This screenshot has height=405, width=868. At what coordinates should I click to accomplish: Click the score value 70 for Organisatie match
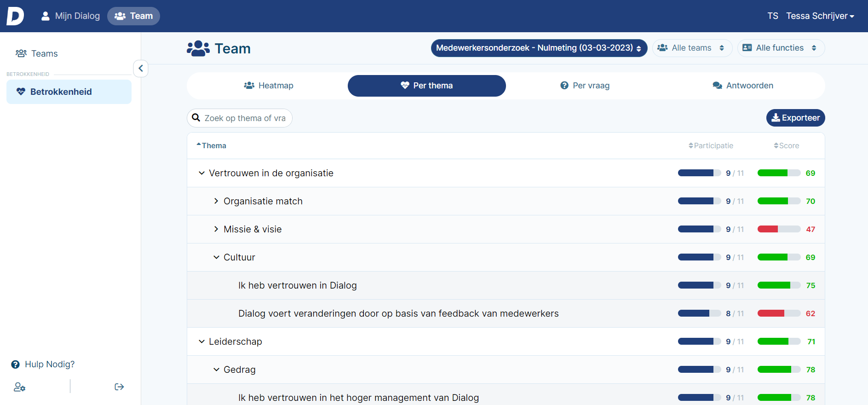pos(811,201)
